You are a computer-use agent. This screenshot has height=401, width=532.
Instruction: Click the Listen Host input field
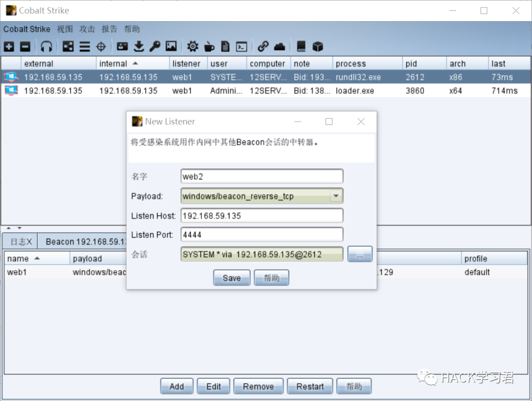tap(262, 216)
